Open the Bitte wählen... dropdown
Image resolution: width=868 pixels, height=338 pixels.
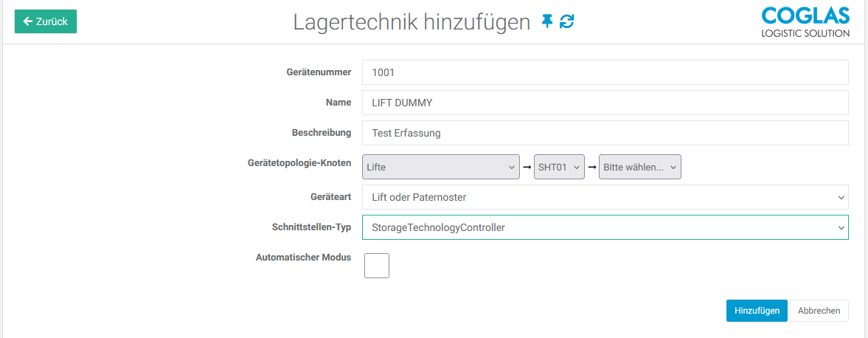click(639, 167)
